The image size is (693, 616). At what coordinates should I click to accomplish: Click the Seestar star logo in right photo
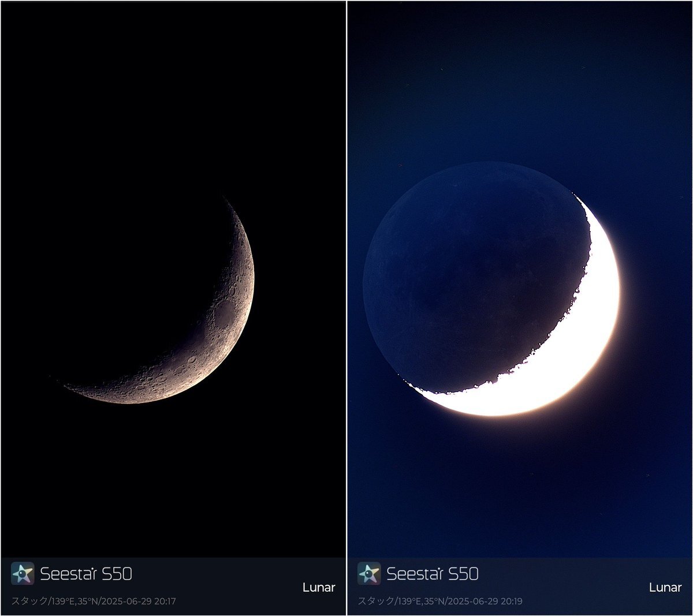(x=369, y=573)
